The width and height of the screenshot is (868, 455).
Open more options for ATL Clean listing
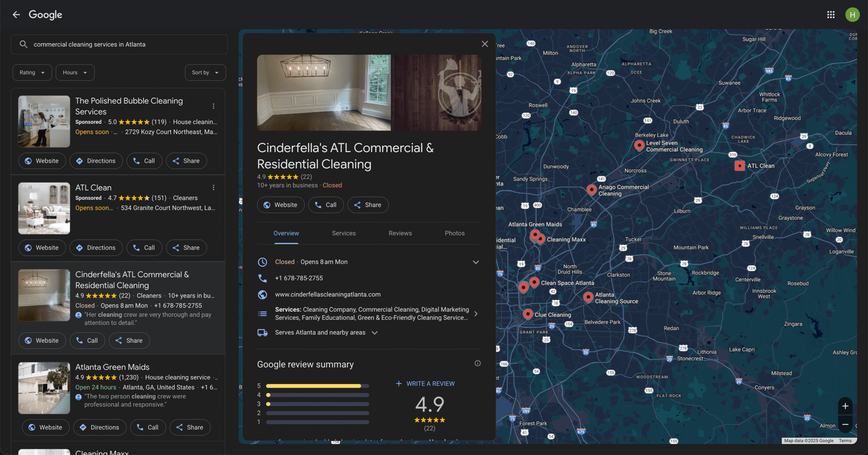(213, 188)
